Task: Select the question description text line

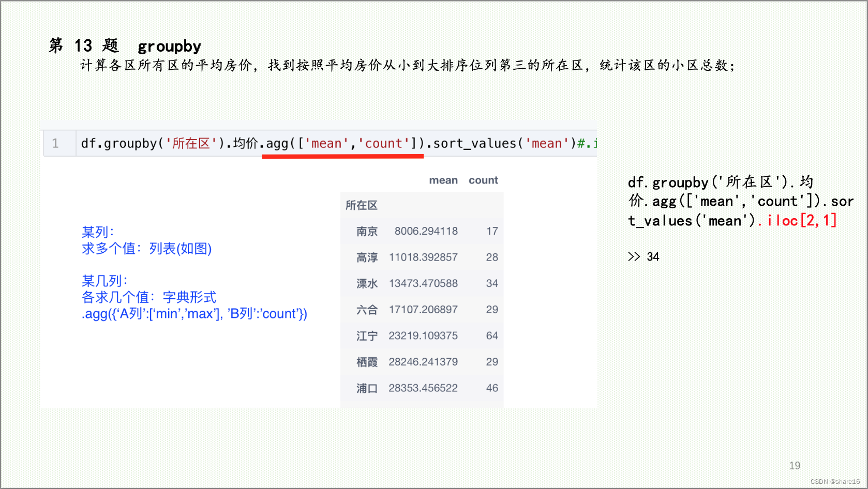Action: coord(408,65)
